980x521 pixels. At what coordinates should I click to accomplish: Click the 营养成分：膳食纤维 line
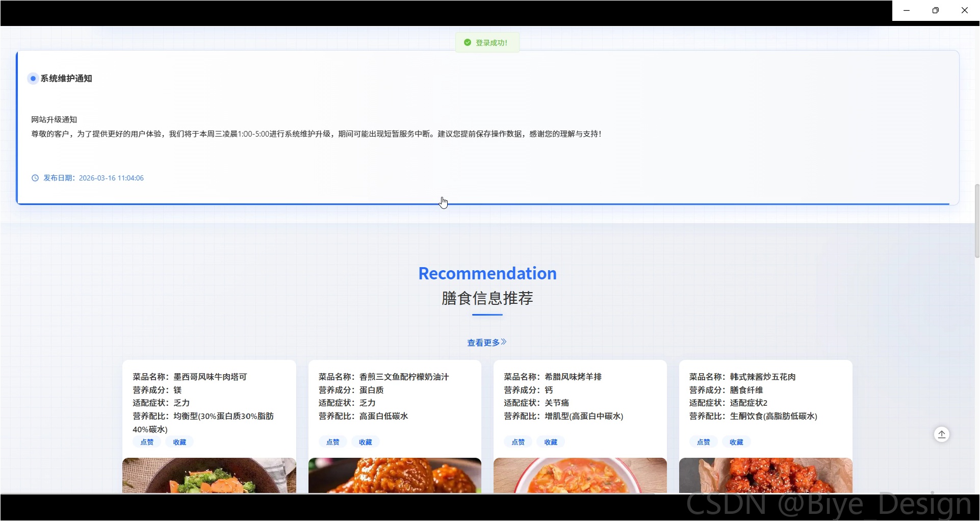pyautogui.click(x=726, y=390)
